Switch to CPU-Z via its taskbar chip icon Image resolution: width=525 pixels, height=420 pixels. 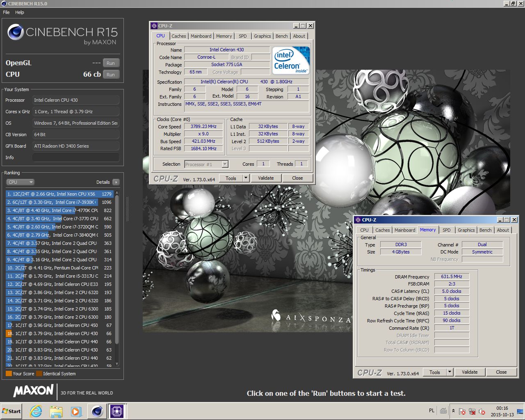pos(116,411)
